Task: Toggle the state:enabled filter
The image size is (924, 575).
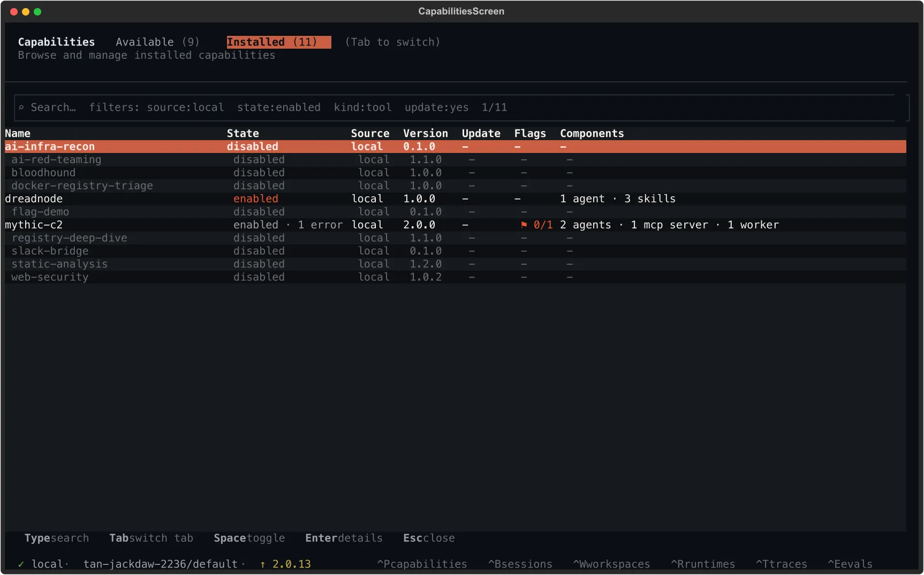Action: click(x=279, y=108)
